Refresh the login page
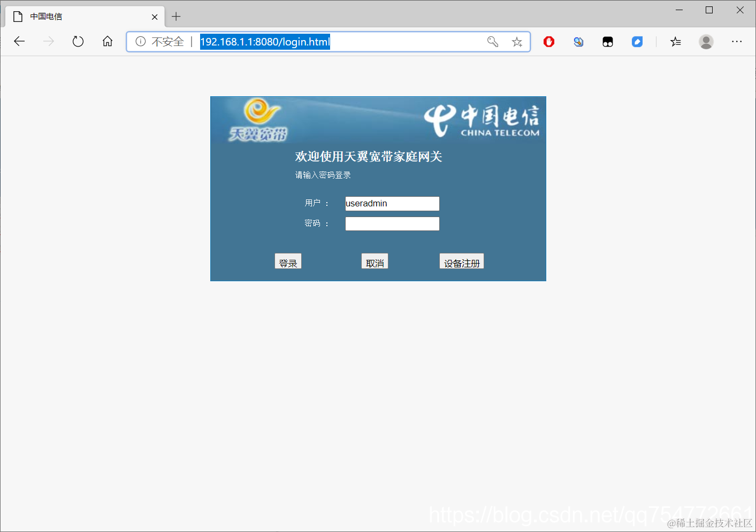The image size is (756, 532). point(78,41)
